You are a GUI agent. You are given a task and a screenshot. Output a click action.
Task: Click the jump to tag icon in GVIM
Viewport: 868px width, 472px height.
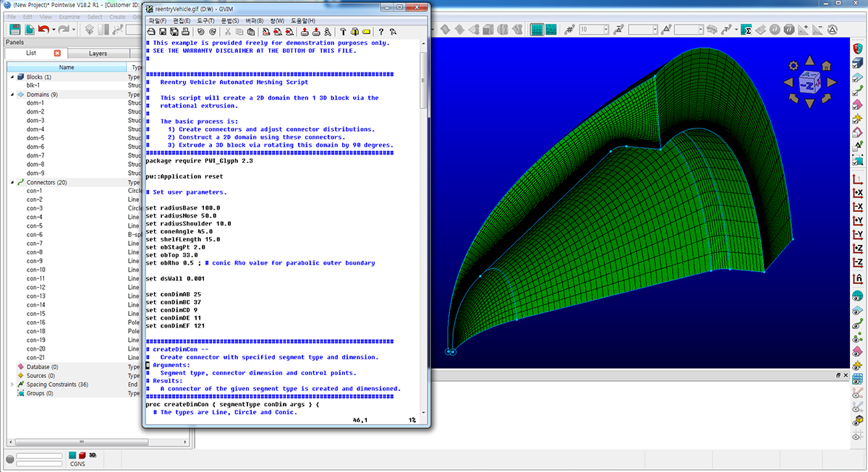[x=366, y=32]
